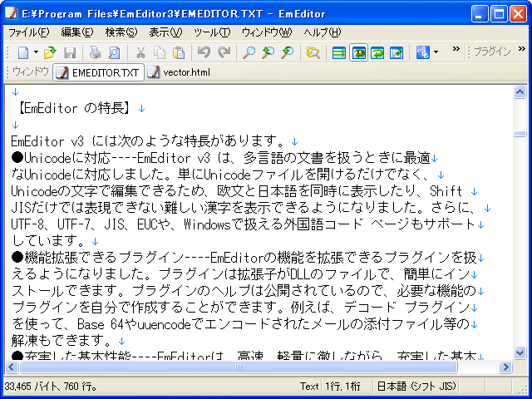Click the line starting ●Unicodeに対応

point(221,158)
